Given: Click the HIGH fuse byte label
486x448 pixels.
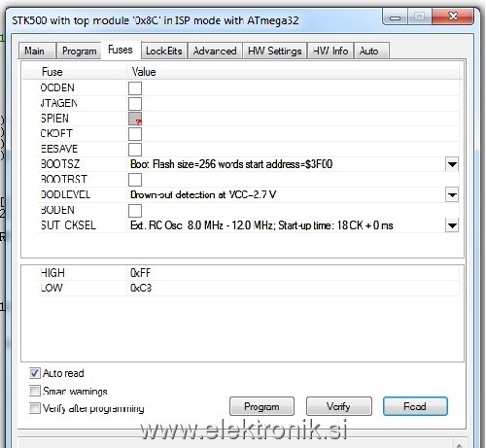Looking at the screenshot, I should pos(52,273).
